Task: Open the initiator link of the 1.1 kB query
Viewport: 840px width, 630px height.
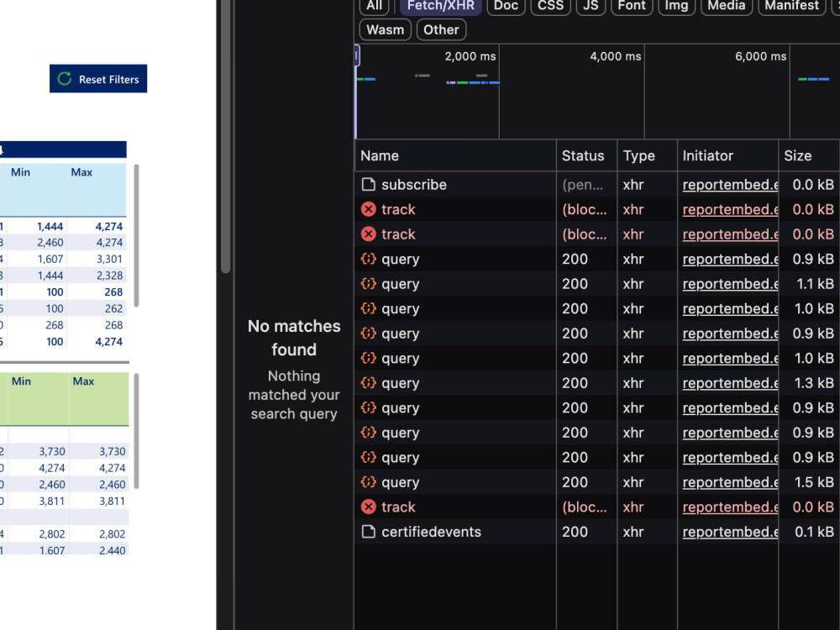Action: (730, 283)
